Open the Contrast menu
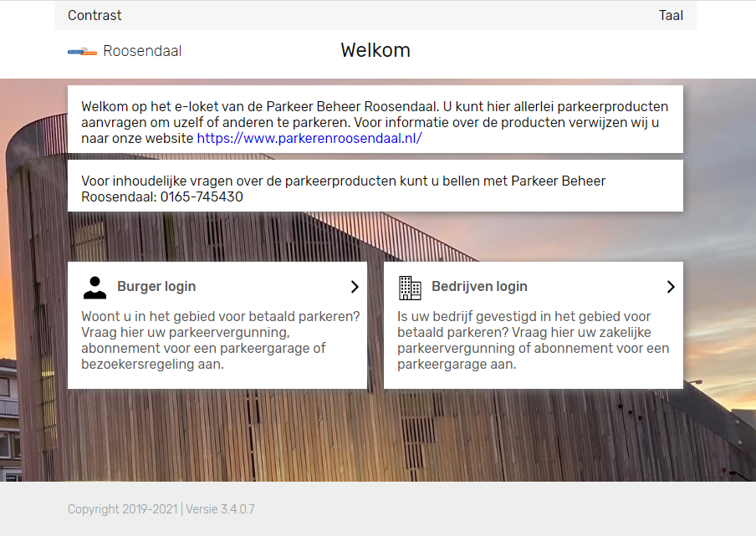The image size is (756, 536). click(x=94, y=15)
